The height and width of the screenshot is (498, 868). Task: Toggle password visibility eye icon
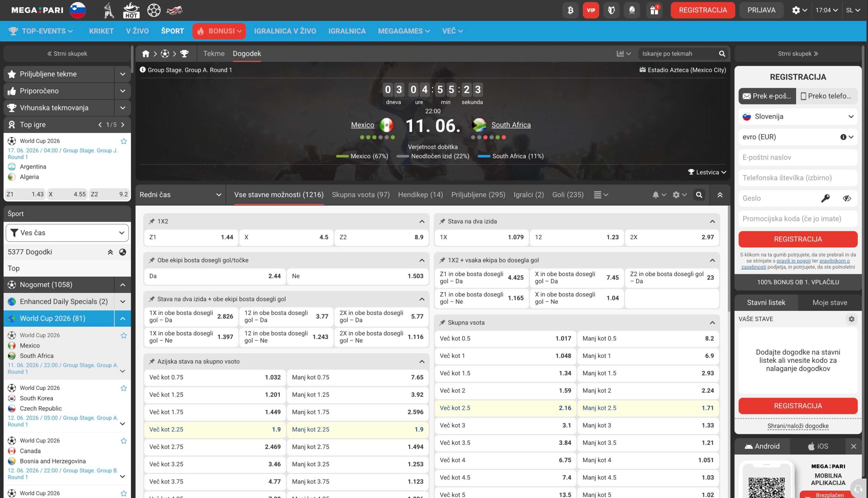tap(847, 198)
